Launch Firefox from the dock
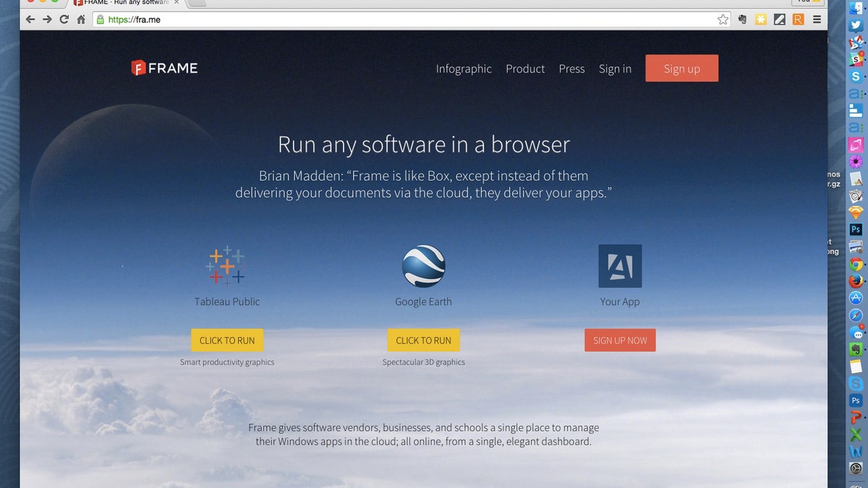Viewport: 868px width, 488px height. pos(856,281)
